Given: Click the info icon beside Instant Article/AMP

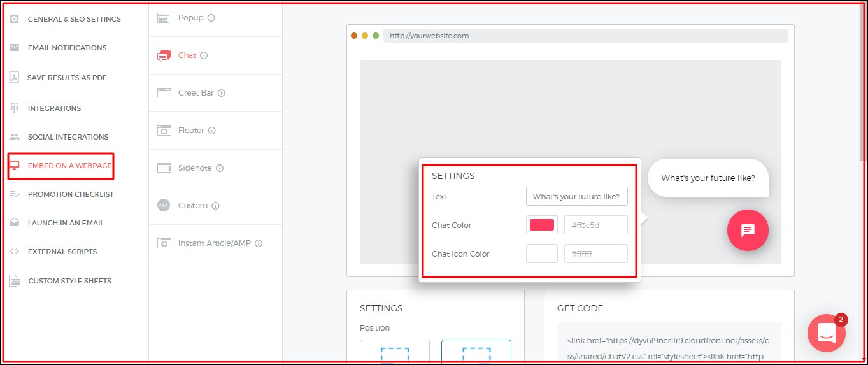Looking at the screenshot, I should point(259,243).
